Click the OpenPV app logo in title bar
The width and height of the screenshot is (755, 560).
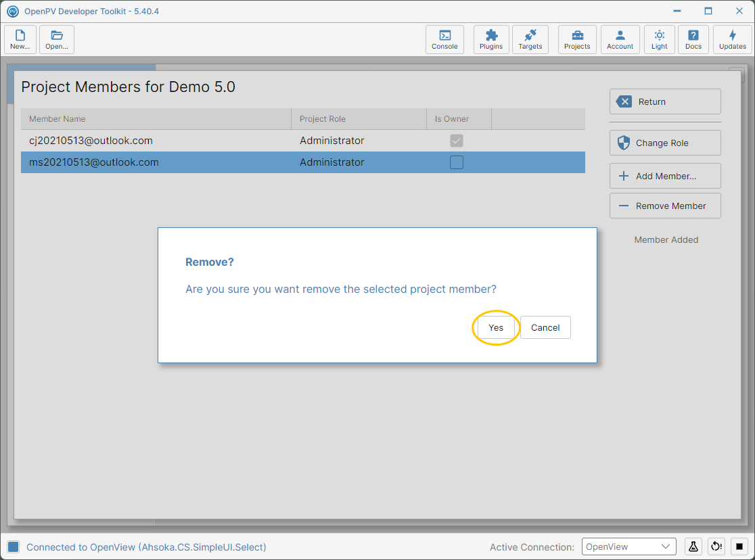(13, 11)
